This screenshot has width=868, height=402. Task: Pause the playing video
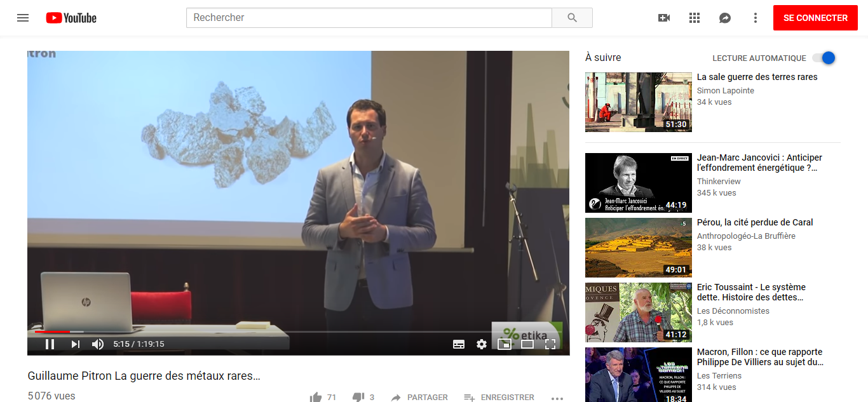pos(50,344)
